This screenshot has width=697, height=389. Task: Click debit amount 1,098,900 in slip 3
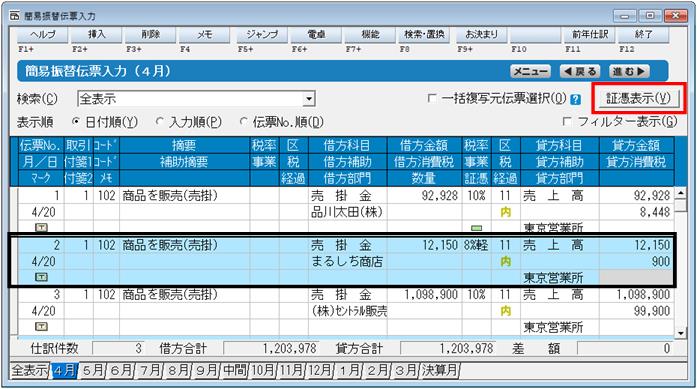(x=425, y=294)
